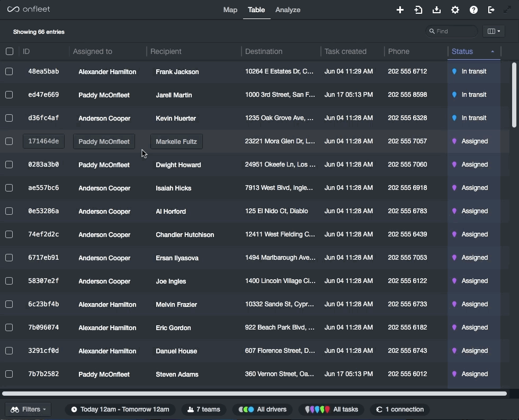Check the row for task 0283a3b0
The width and height of the screenshot is (519, 420).
10,165
